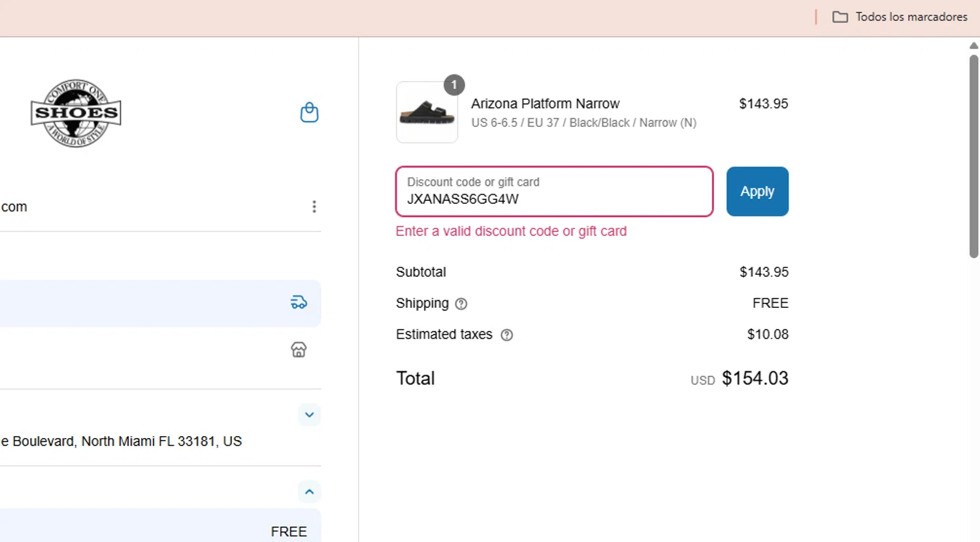Click the $154.03 total amount
Viewport: 980px width, 542px height.
[755, 379]
